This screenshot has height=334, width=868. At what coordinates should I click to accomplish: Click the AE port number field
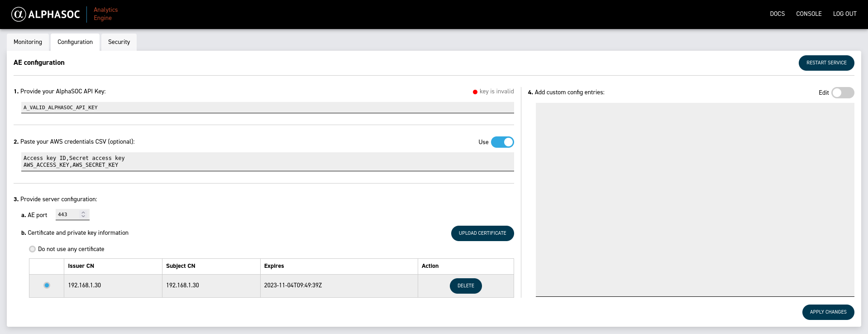click(72, 214)
